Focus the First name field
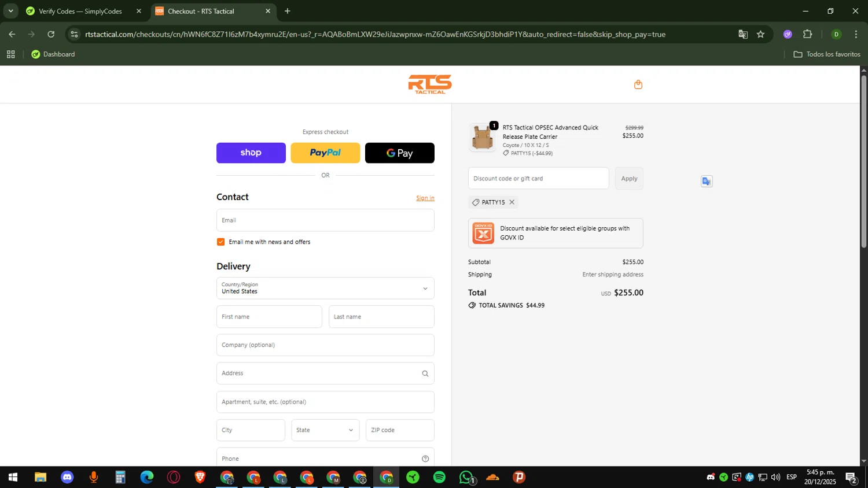868x488 pixels. tap(269, 317)
